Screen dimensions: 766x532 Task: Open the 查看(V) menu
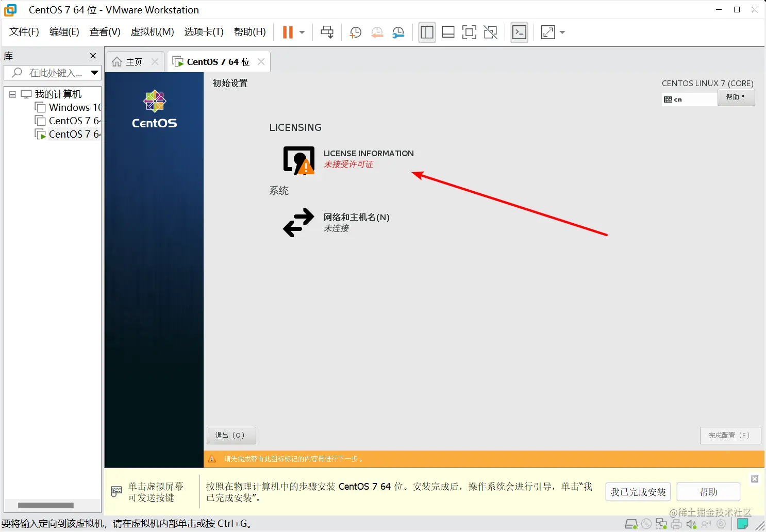click(x=105, y=32)
